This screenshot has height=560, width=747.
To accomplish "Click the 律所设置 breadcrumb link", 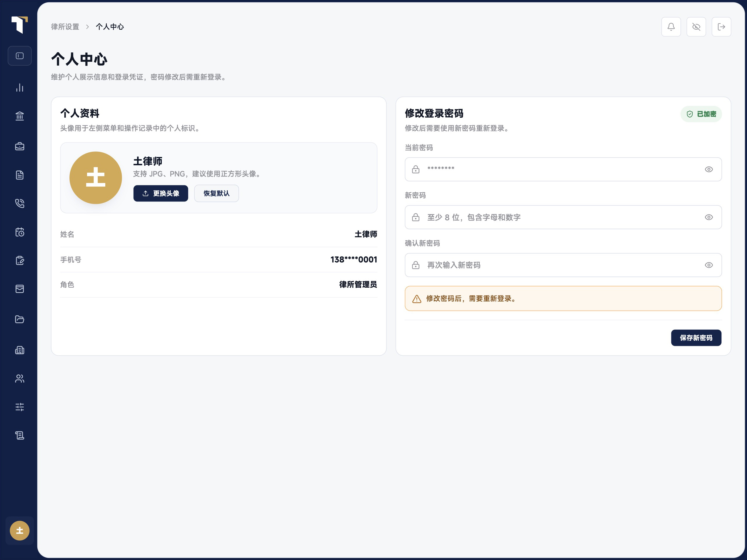I will tap(65, 27).
